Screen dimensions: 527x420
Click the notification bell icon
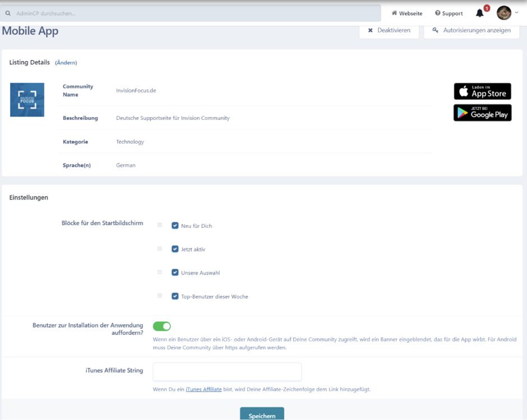point(479,13)
